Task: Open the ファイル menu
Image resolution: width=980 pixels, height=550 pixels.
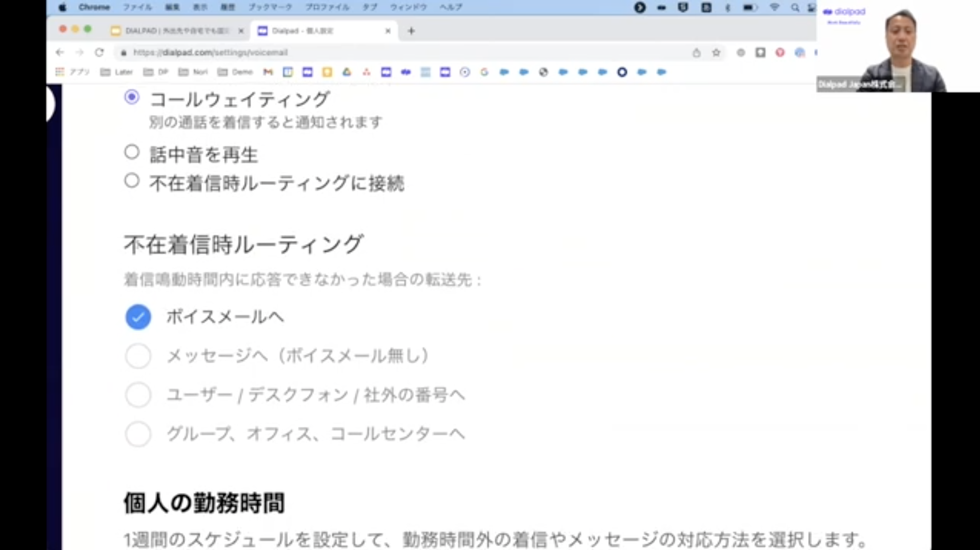Action: (x=137, y=7)
